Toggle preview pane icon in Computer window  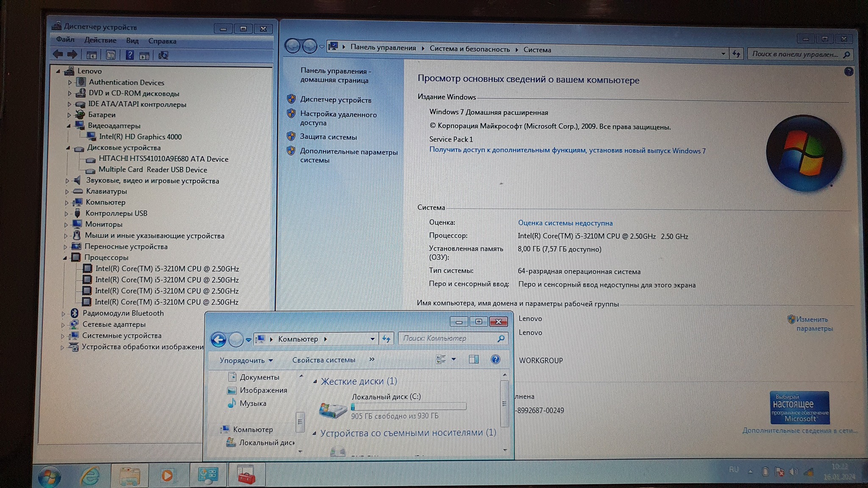pyautogui.click(x=473, y=360)
